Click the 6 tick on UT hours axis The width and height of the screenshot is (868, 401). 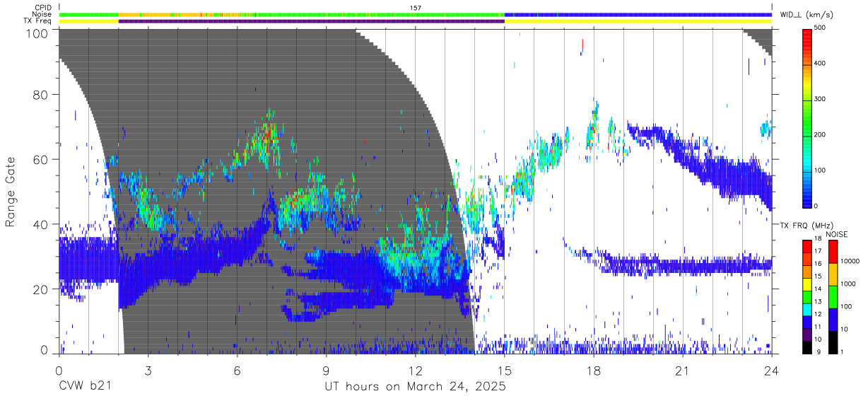coord(237,370)
